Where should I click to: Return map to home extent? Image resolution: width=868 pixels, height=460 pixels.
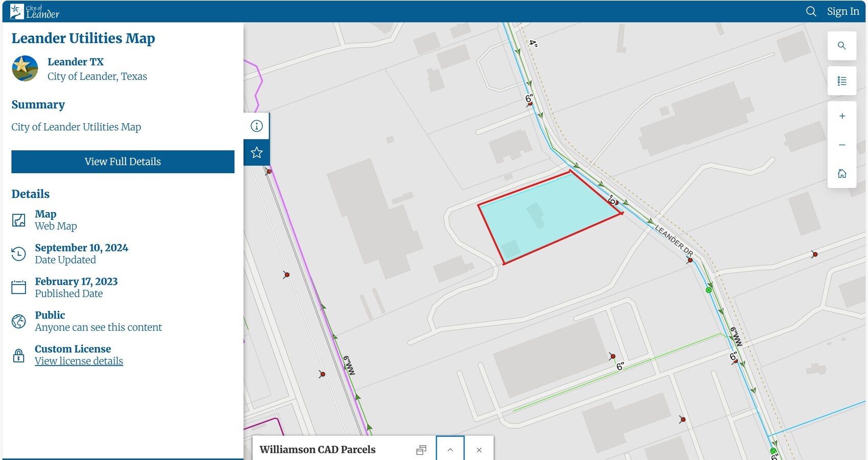(x=842, y=173)
